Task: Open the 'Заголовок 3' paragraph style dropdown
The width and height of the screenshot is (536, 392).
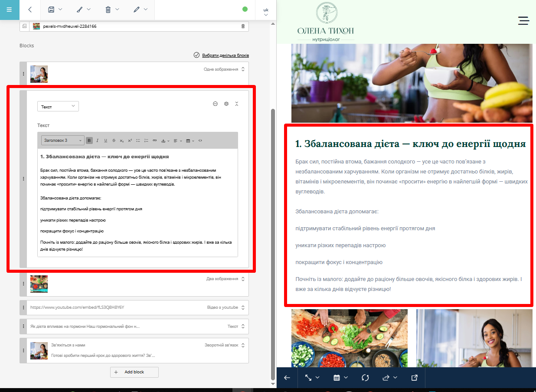Action: click(x=63, y=140)
